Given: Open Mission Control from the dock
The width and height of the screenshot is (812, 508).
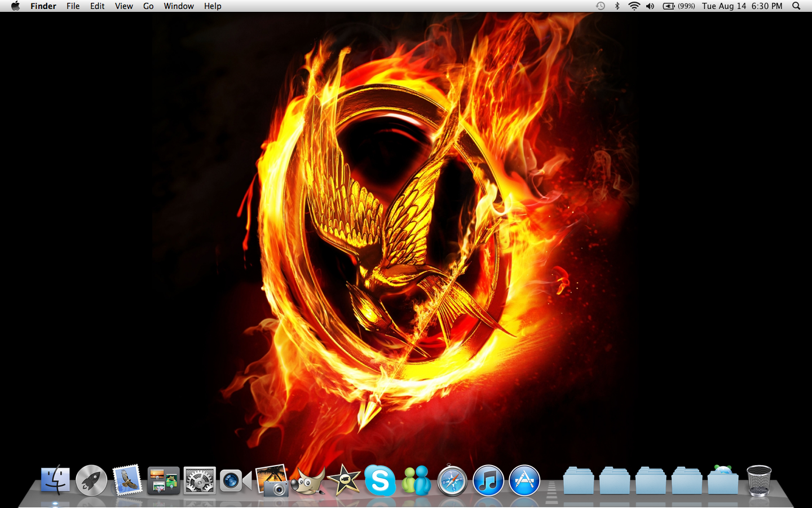Looking at the screenshot, I should click(x=164, y=481).
